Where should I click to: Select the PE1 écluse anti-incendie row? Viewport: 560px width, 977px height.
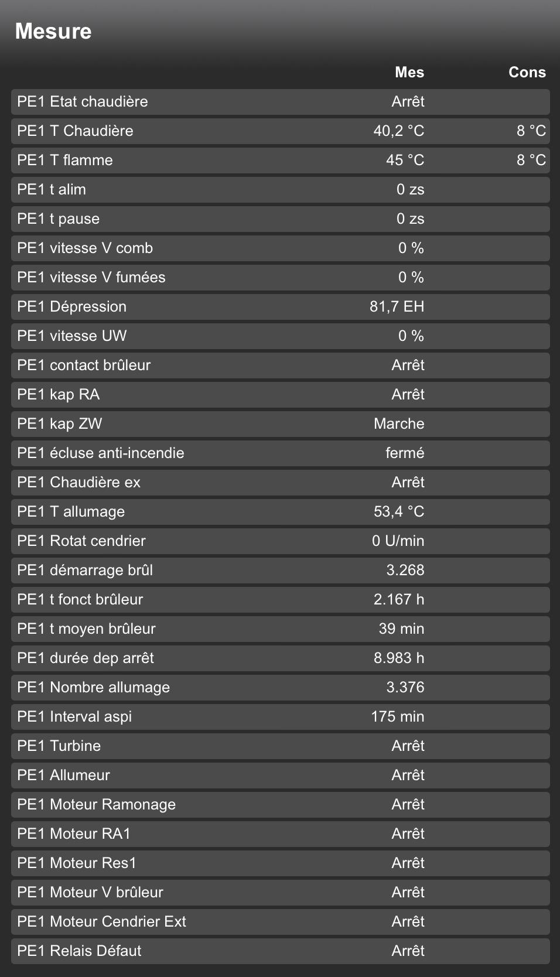tap(280, 453)
